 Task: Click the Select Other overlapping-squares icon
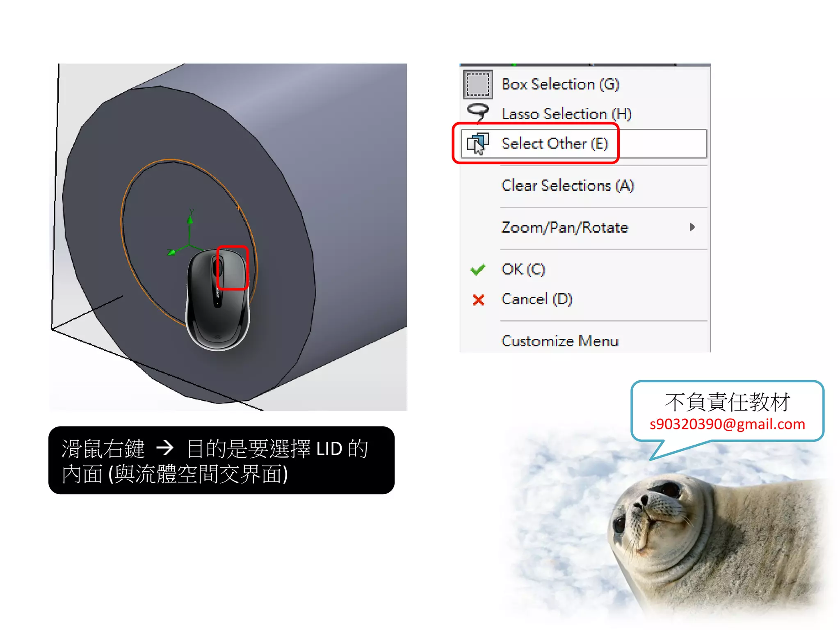[478, 144]
